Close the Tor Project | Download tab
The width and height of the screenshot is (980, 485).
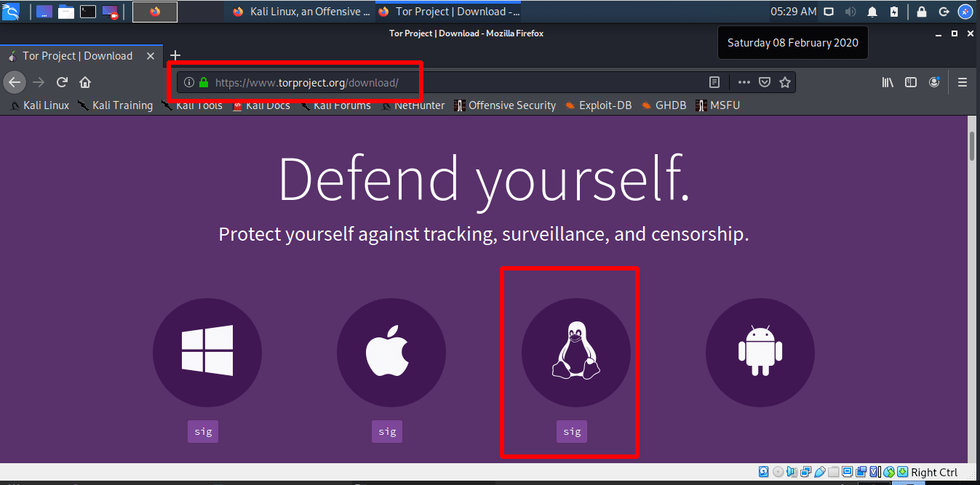(151, 56)
